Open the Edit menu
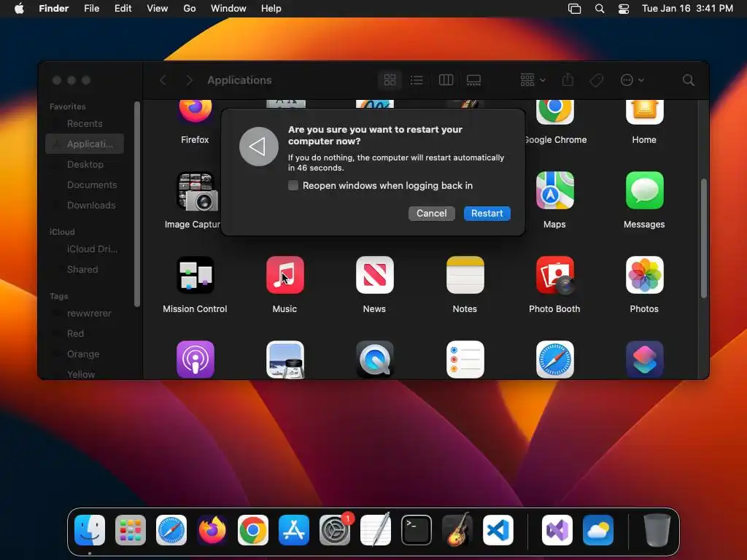The image size is (747, 560). pyautogui.click(x=123, y=9)
